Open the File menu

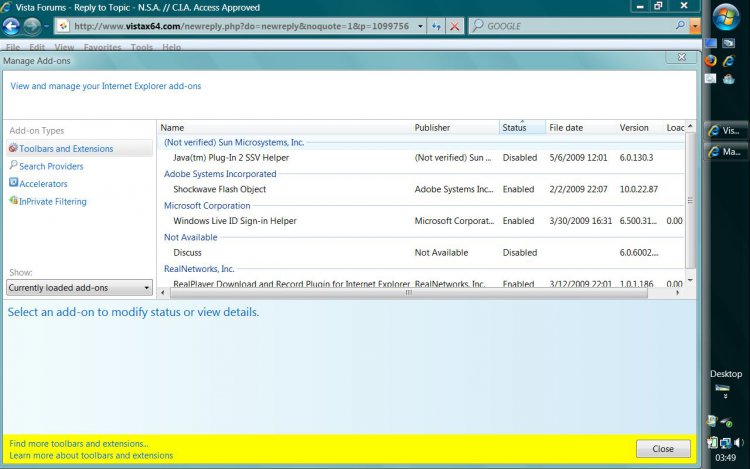tap(13, 47)
